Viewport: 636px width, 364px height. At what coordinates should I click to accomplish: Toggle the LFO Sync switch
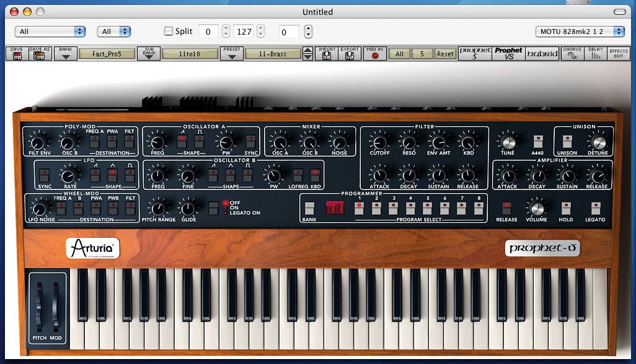(x=45, y=175)
